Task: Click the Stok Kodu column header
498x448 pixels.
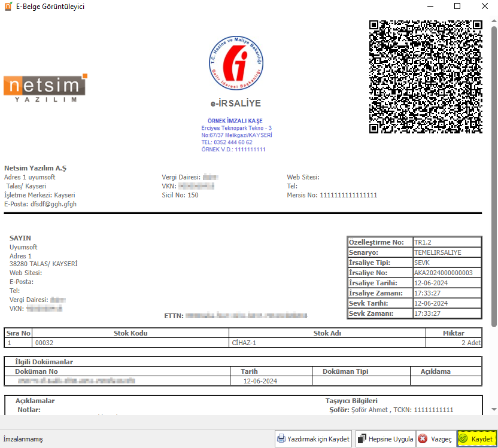Action: [x=130, y=333]
